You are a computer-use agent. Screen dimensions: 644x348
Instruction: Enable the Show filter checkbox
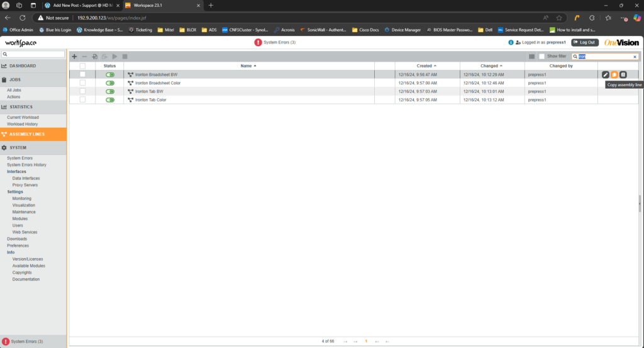[541, 57]
